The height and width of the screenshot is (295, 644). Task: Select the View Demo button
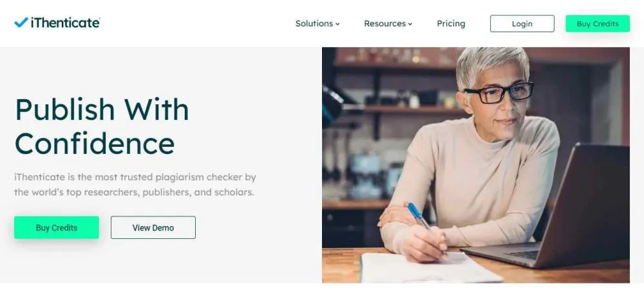pyautogui.click(x=153, y=227)
